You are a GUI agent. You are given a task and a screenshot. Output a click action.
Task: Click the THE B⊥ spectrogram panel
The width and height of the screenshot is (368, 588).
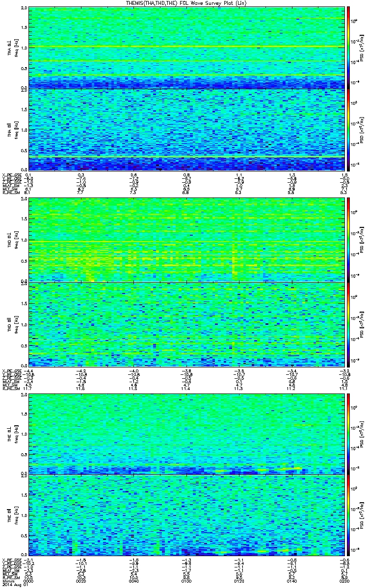pyautogui.click(x=185, y=433)
